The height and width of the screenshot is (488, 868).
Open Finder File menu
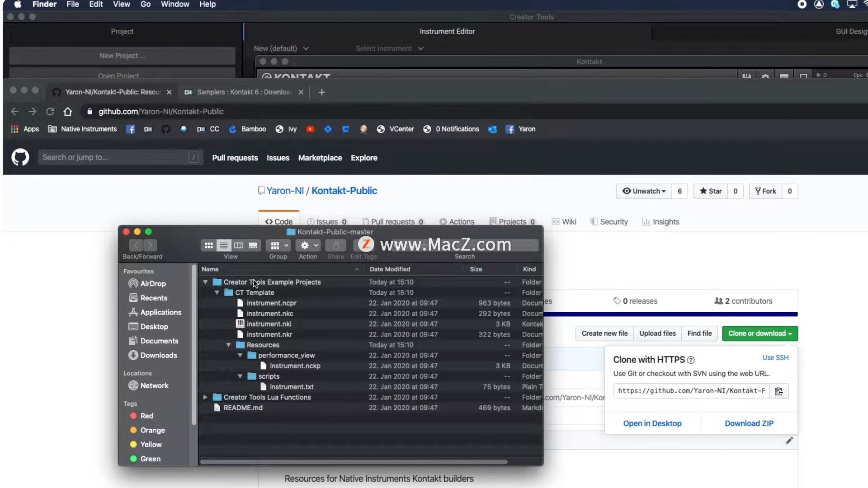(x=72, y=5)
